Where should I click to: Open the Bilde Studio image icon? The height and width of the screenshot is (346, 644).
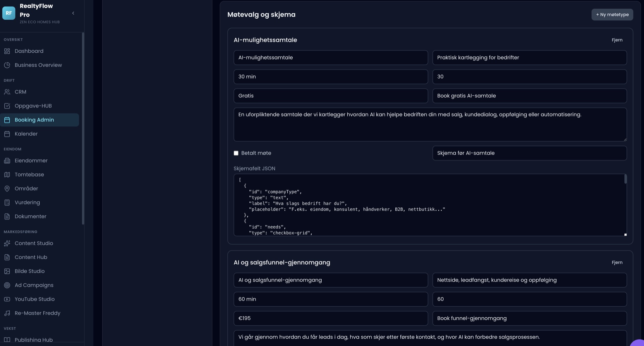7,271
